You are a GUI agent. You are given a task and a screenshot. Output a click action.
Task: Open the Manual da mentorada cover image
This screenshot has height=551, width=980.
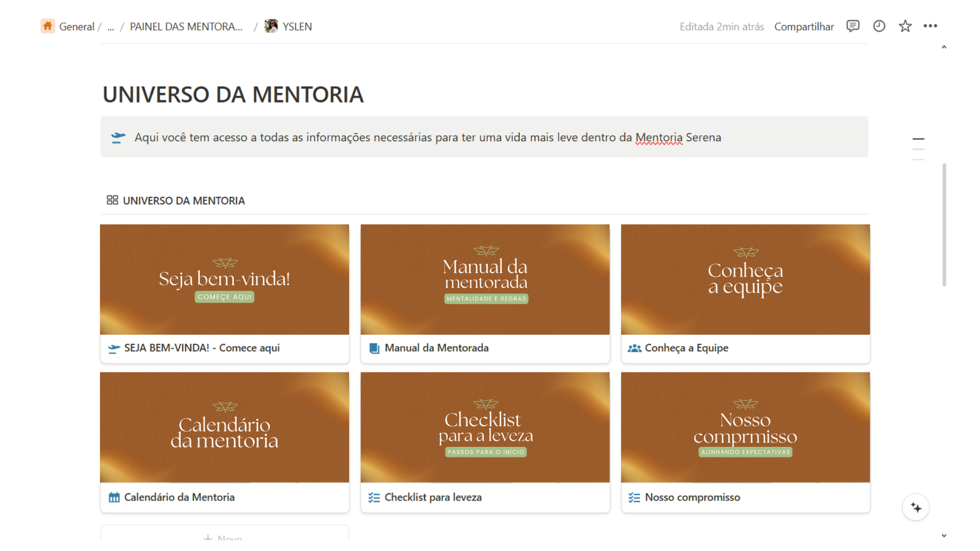pos(485,280)
